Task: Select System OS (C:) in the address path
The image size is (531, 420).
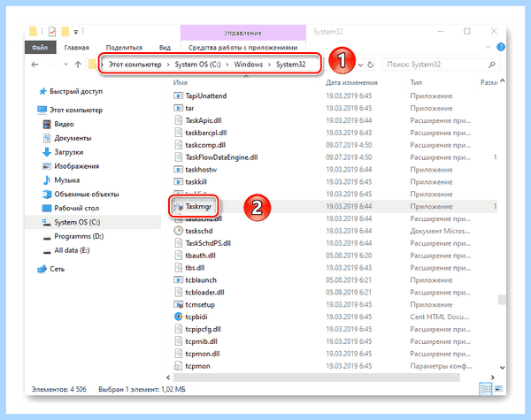Action: 197,65
